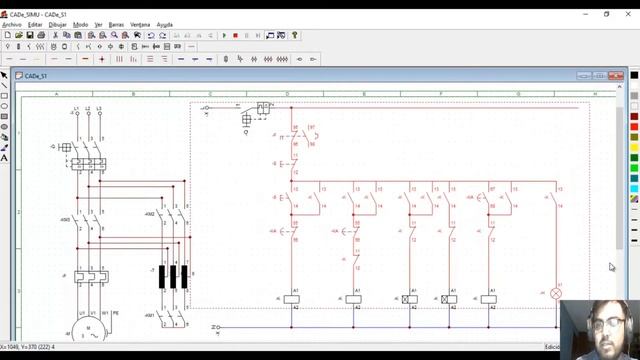The width and height of the screenshot is (640, 360).
Task: Select the orange wire line toolbar item
Action: click(85, 59)
